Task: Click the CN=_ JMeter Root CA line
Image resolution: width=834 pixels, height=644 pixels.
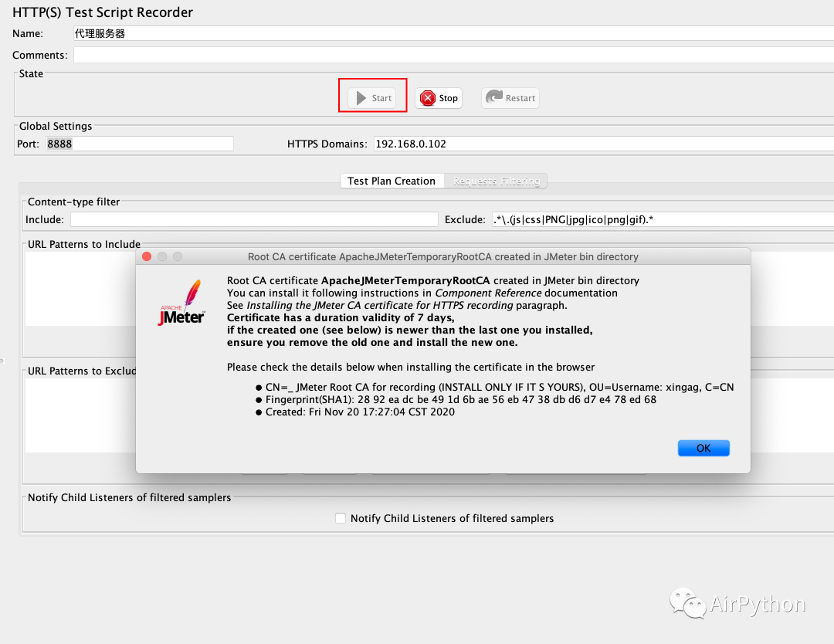Action: click(500, 387)
